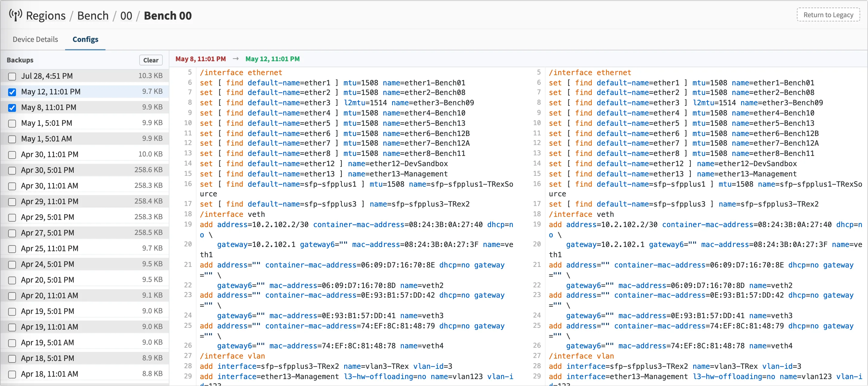Check the Apr 27, 5:01 PM backup checkbox
The image size is (868, 386).
pyautogui.click(x=12, y=233)
